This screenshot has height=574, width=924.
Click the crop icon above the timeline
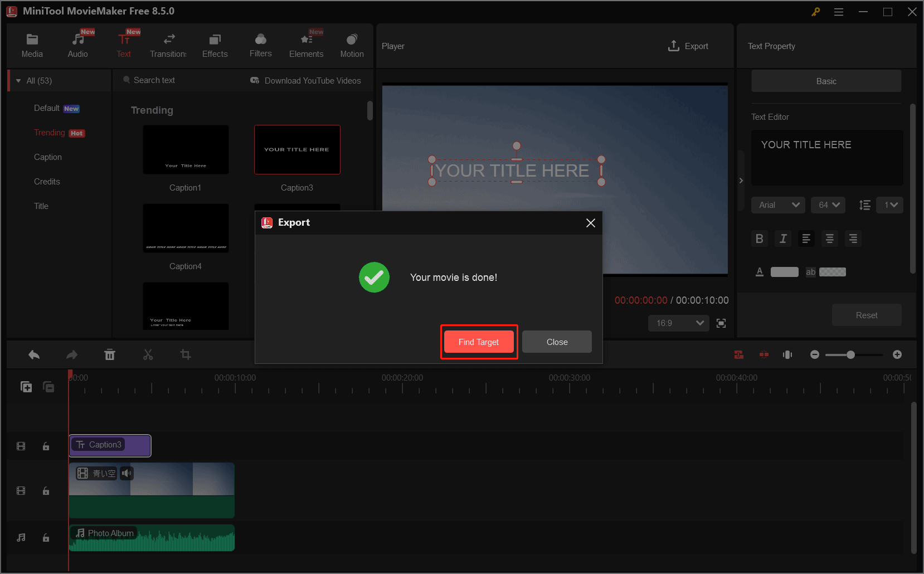pos(185,354)
